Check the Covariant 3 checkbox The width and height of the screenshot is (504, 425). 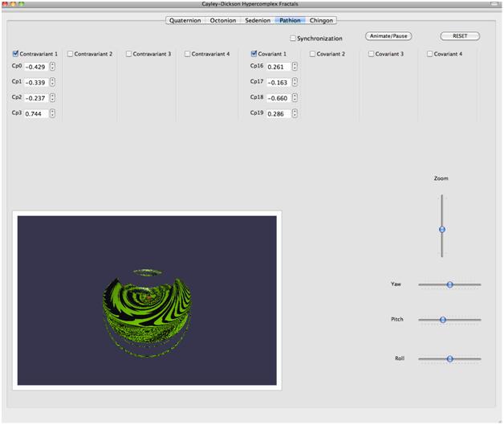click(x=372, y=54)
